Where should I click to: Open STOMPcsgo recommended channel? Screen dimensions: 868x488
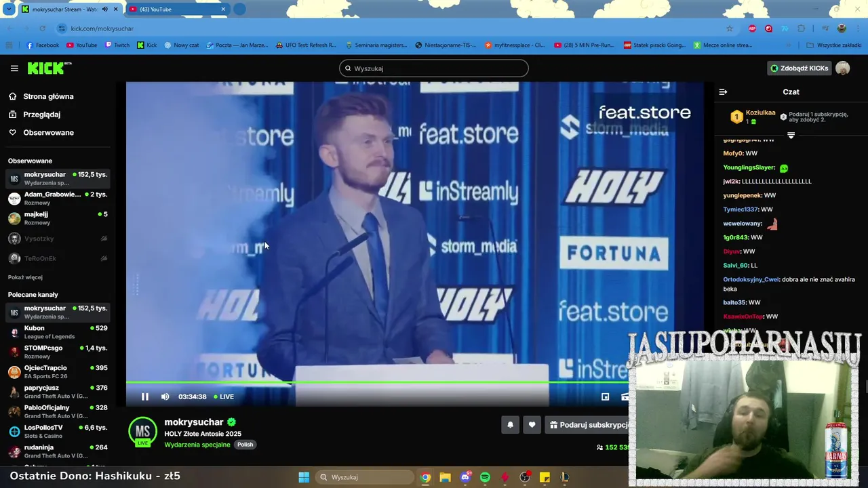58,352
